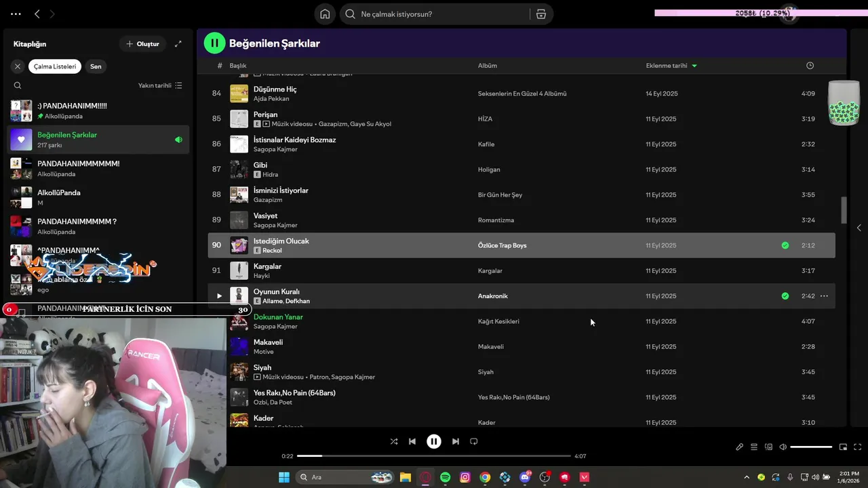Open the three-dot app menu at top-left
The height and width of the screenshot is (488, 868).
coord(16,14)
